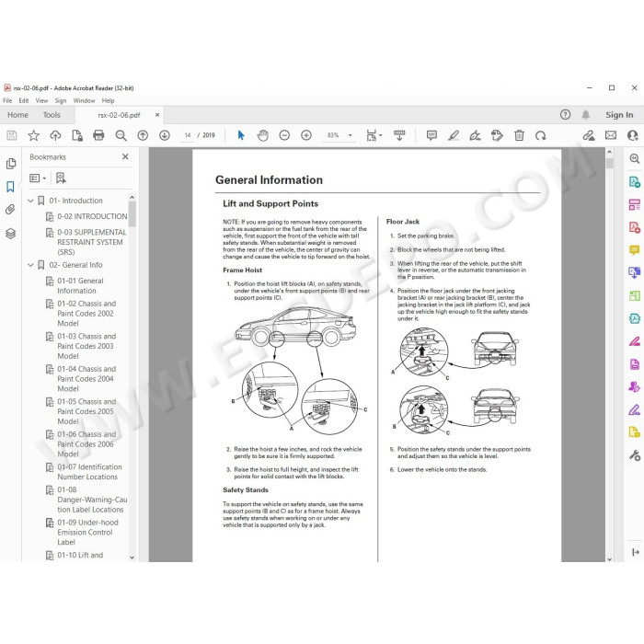Rotate the page view
644x644 pixels.
tap(541, 135)
